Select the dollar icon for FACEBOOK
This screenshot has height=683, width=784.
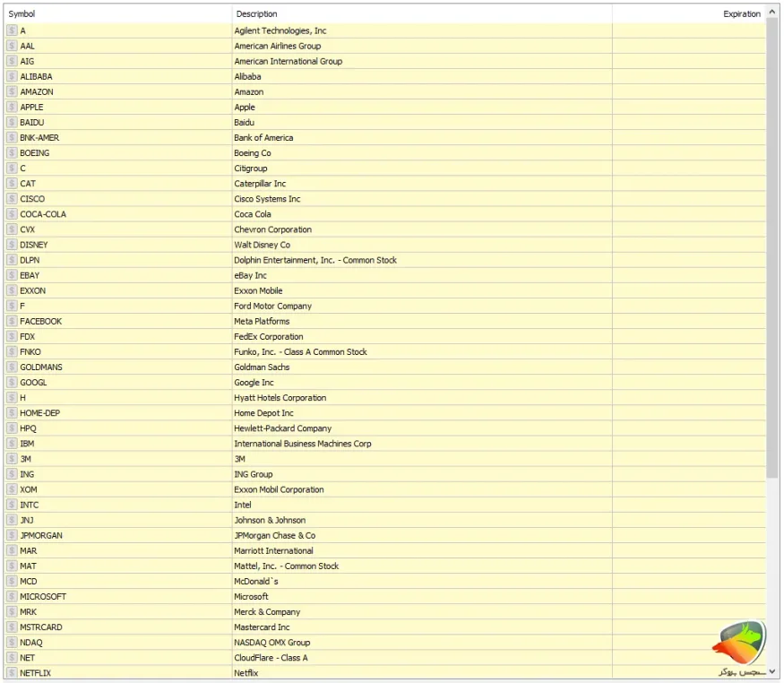(x=12, y=322)
